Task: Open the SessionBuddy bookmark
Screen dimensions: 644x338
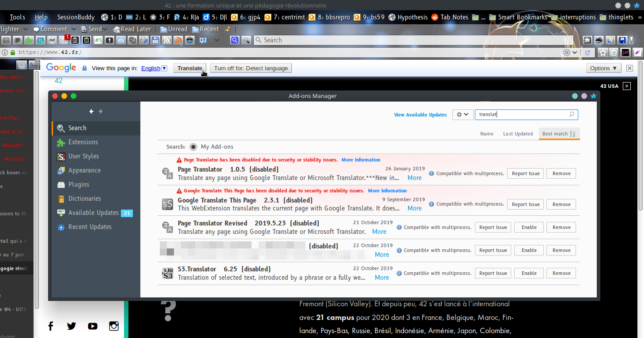Action: 75,17
